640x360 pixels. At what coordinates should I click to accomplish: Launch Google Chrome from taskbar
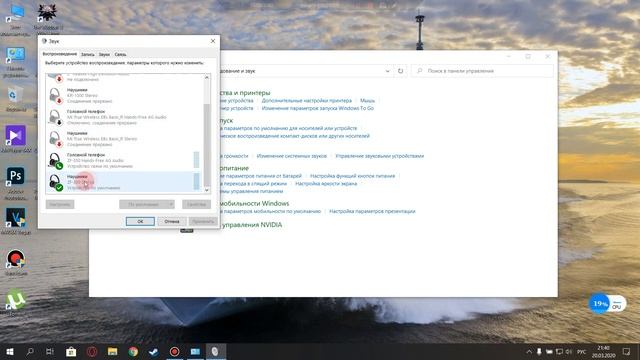click(133, 351)
